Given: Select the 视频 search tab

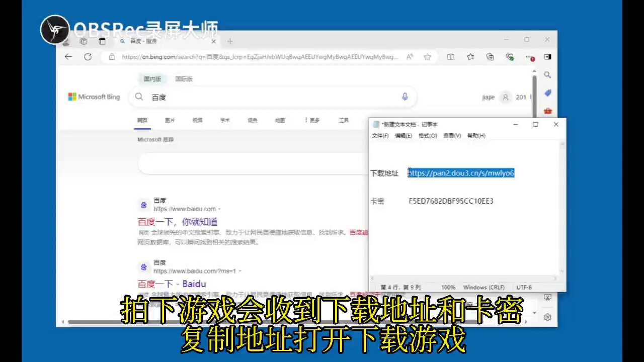Looking at the screenshot, I should tap(198, 120).
